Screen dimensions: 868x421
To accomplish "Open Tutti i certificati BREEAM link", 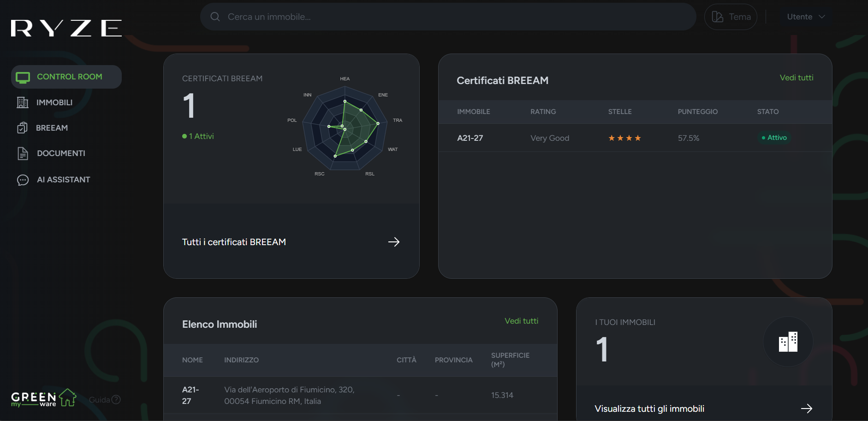I will click(x=234, y=242).
